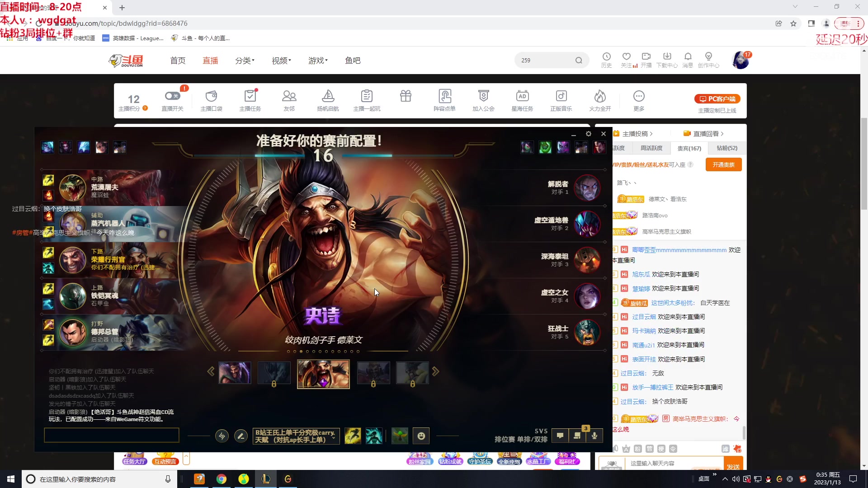Edit the rune page with pencil icon
This screenshot has height=488, width=868.
pyautogui.click(x=241, y=436)
